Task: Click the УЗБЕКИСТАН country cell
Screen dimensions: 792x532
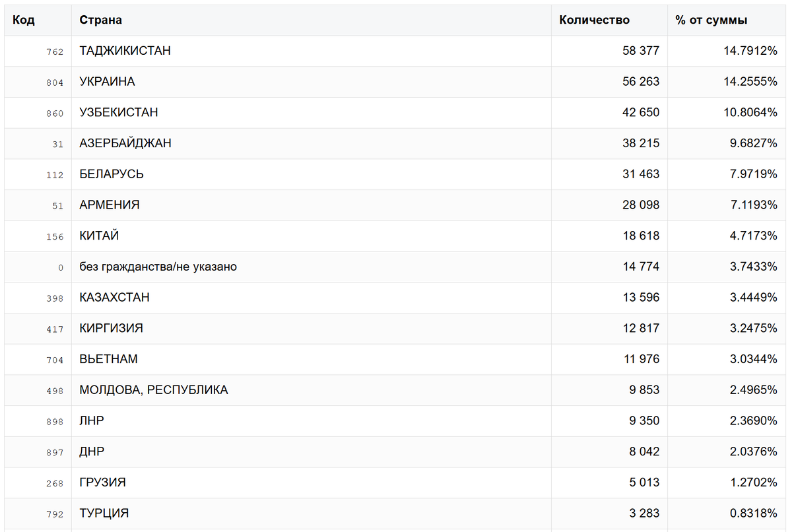Action: [x=119, y=112]
